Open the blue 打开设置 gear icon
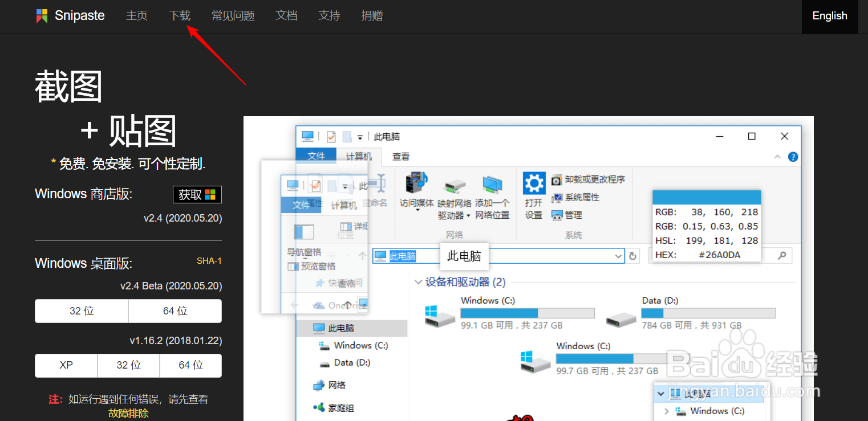This screenshot has width=868, height=421. tap(534, 183)
